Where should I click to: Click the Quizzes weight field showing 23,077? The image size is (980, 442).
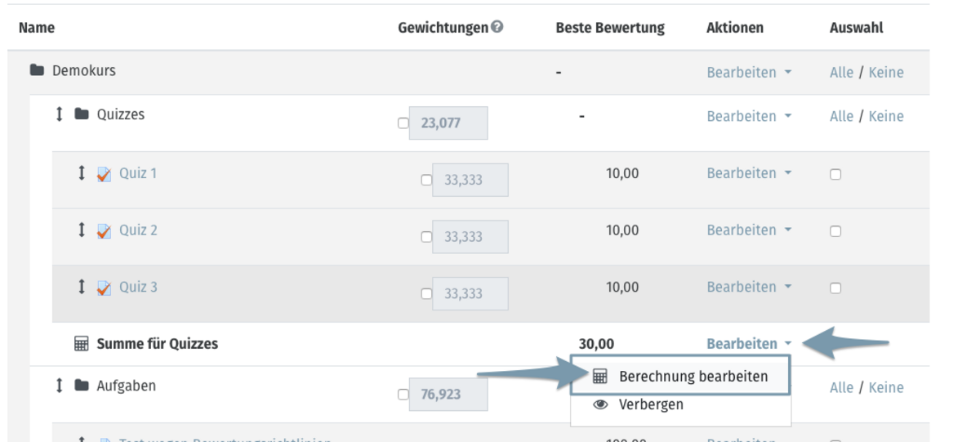(448, 123)
